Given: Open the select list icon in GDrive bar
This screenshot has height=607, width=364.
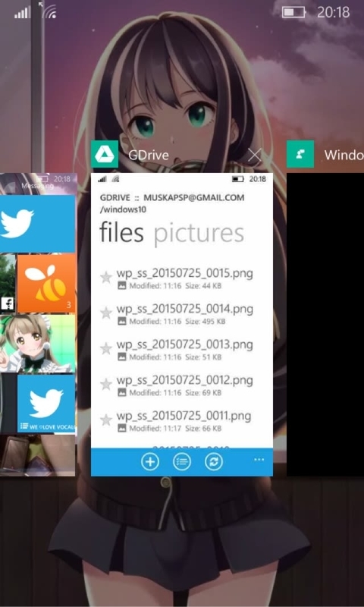Looking at the screenshot, I should pyautogui.click(x=182, y=462).
